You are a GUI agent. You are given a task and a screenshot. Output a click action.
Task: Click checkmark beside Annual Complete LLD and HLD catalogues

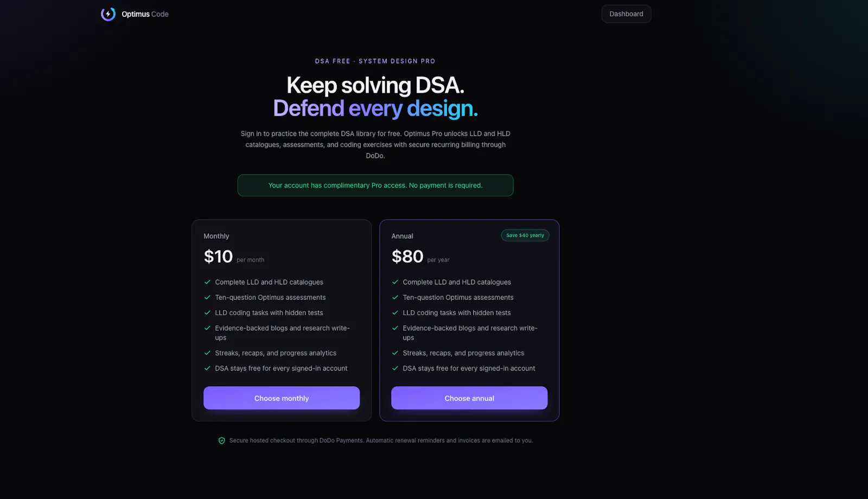click(395, 282)
